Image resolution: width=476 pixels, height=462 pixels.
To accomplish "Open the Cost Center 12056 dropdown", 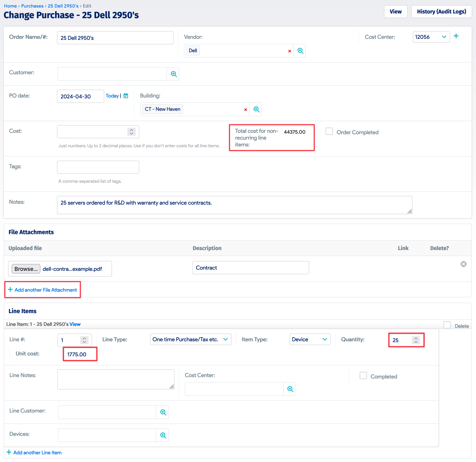I will coord(431,37).
